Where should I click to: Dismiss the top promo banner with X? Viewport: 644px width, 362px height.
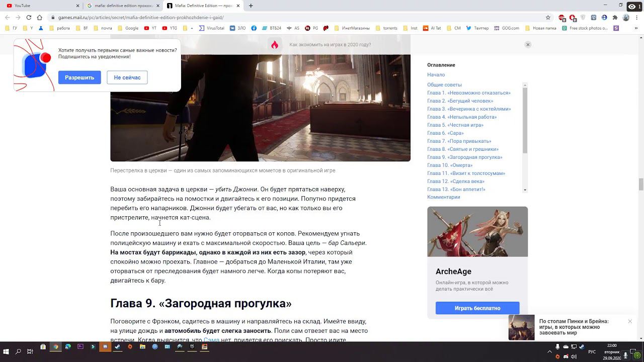[x=528, y=45]
